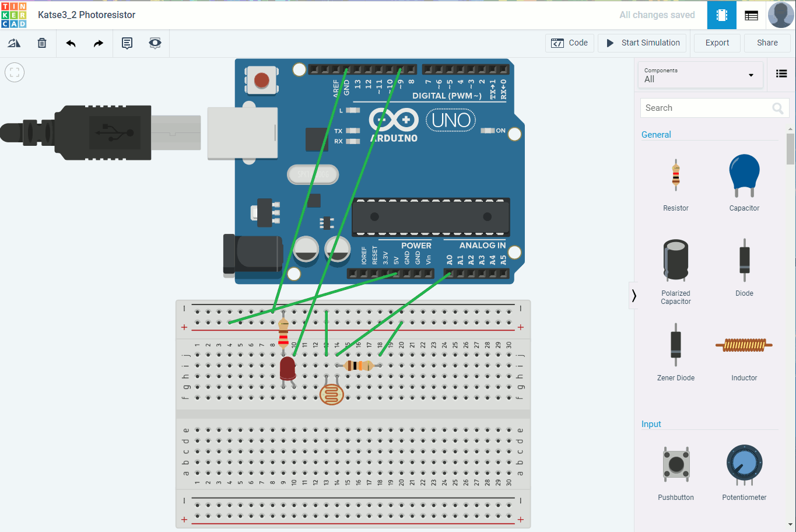Select the vertical resistor near LED
The height and width of the screenshot is (532, 796).
click(283, 332)
